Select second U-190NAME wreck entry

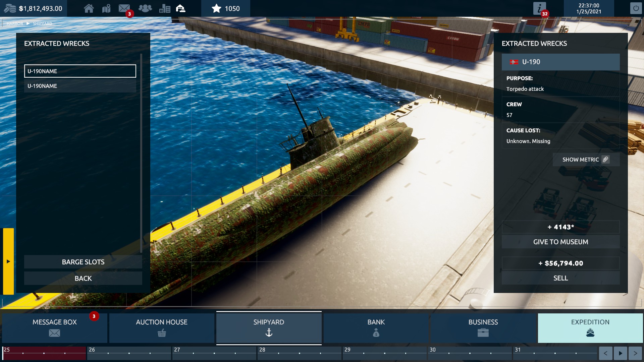80,86
